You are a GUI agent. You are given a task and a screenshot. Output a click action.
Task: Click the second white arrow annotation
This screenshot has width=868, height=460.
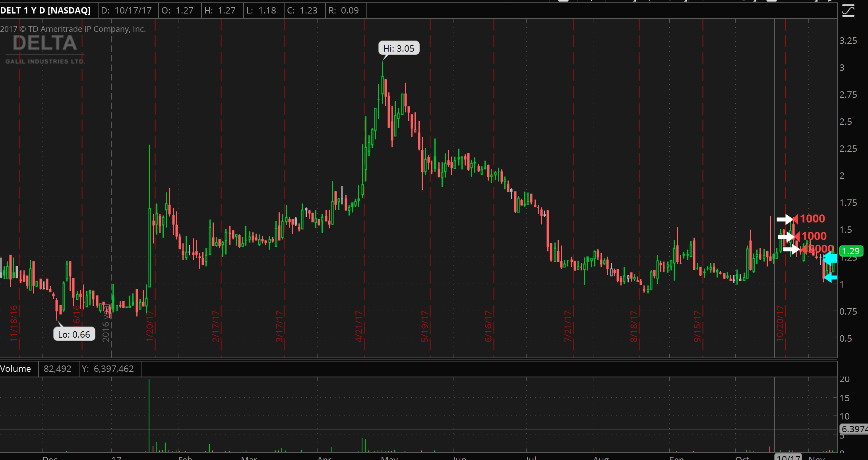click(786, 237)
